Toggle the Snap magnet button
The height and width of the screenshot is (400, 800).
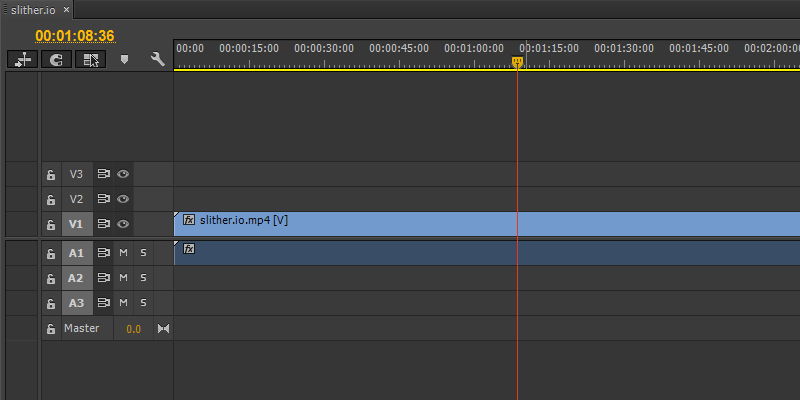[57, 60]
